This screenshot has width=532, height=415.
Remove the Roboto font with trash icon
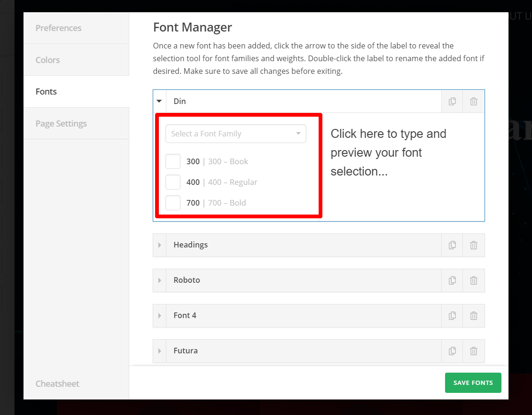coord(474,280)
